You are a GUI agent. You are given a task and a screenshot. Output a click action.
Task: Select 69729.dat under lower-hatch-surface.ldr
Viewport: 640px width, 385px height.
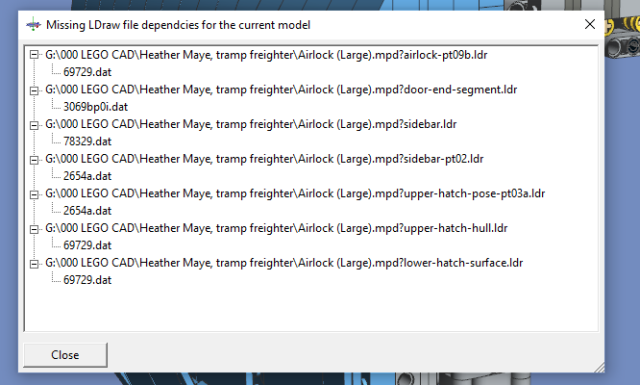pyautogui.click(x=87, y=280)
